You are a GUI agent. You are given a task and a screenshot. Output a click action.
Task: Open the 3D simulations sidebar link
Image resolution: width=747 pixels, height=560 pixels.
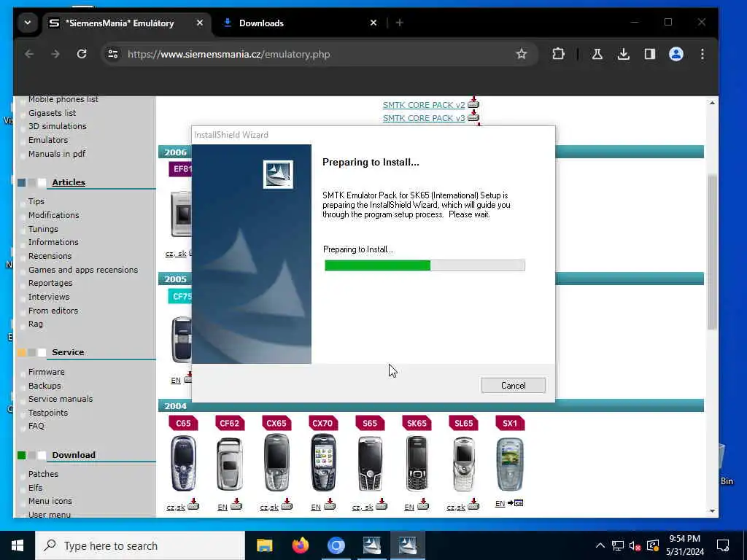(x=57, y=126)
